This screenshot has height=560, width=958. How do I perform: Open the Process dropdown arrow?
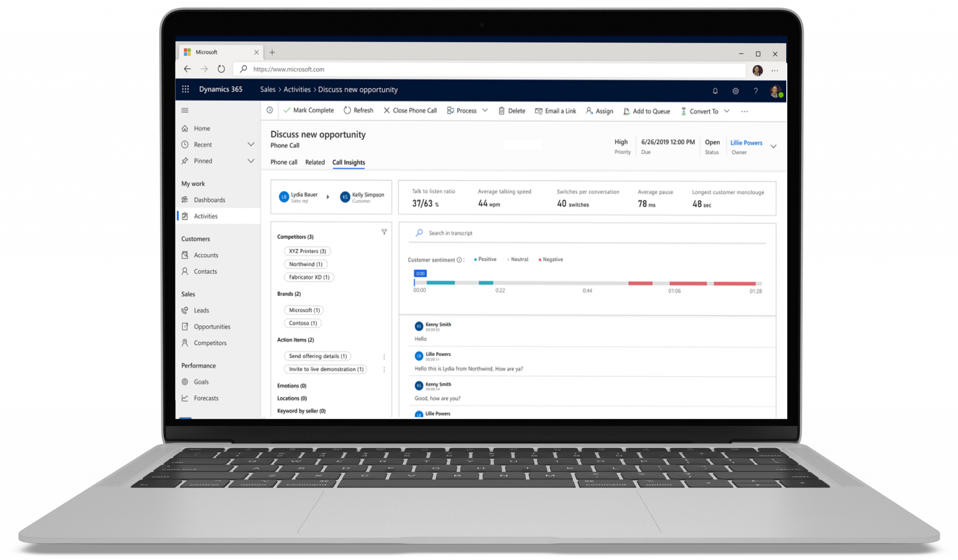(x=486, y=110)
